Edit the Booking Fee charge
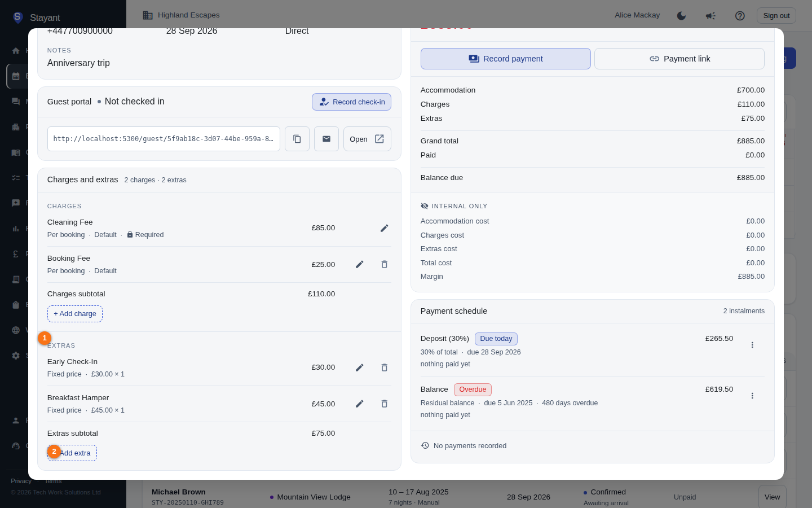Viewport: 812px width, 508px height. click(360, 264)
